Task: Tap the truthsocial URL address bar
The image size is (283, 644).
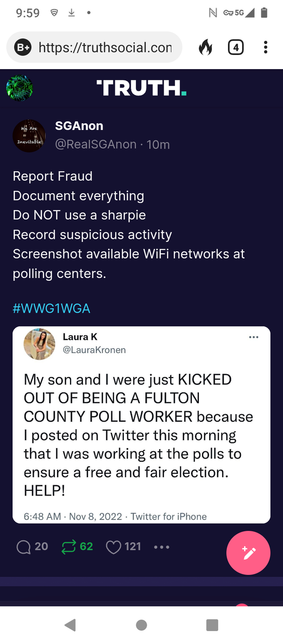Action: [105, 48]
